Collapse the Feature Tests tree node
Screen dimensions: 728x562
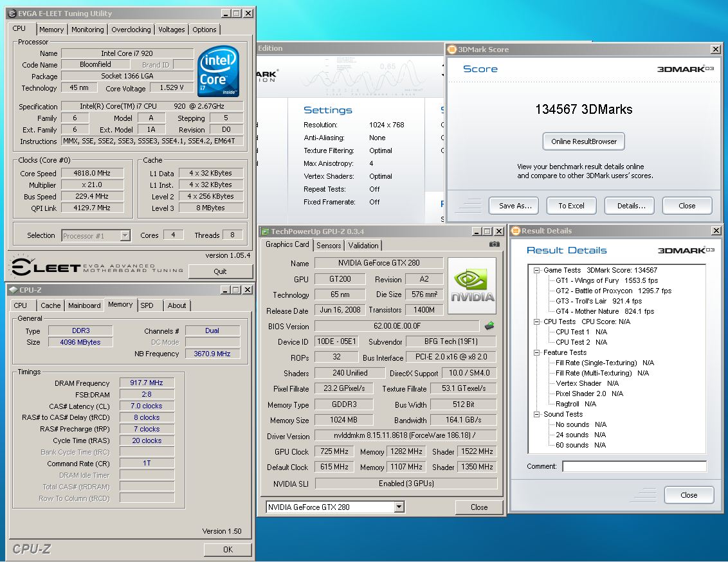pos(537,352)
